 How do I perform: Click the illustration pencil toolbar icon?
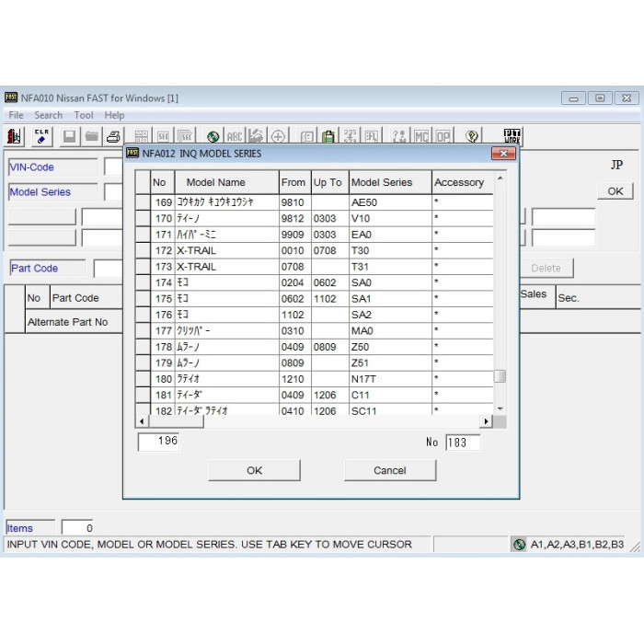click(x=257, y=136)
